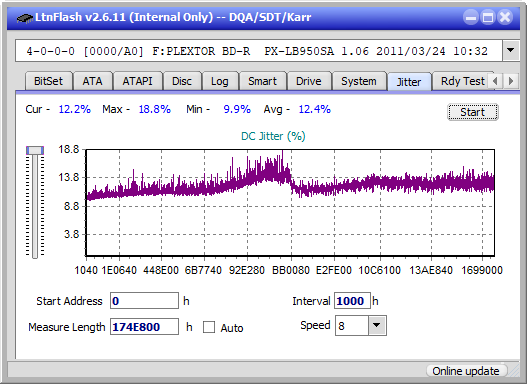Viewport: 527px width, 384px height.
Task: Click the Measure Length input field
Action: [x=145, y=327]
